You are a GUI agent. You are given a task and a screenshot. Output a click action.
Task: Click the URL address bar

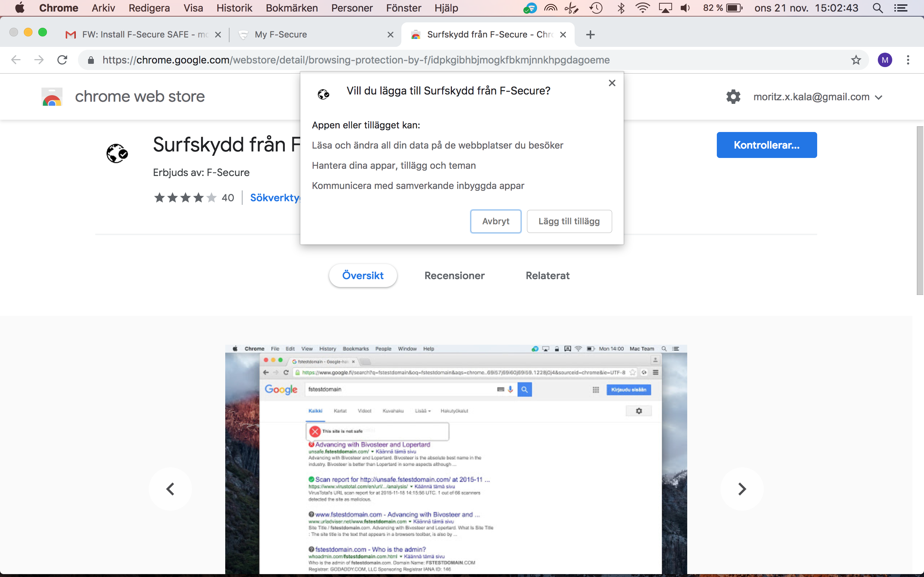pos(355,60)
